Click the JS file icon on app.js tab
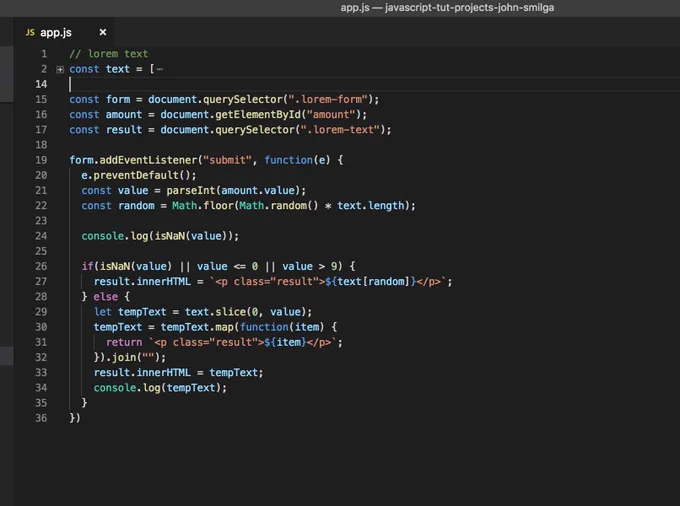This screenshot has width=680, height=506. (30, 33)
